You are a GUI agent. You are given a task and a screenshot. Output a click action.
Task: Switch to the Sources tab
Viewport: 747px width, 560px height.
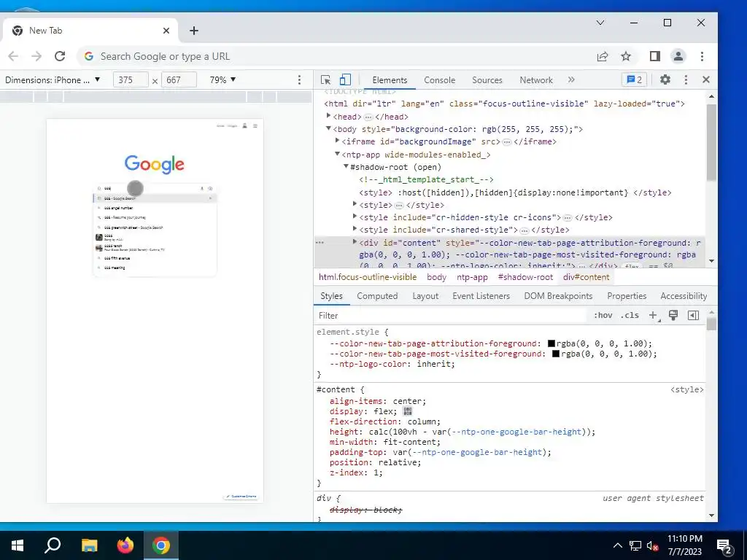point(487,80)
